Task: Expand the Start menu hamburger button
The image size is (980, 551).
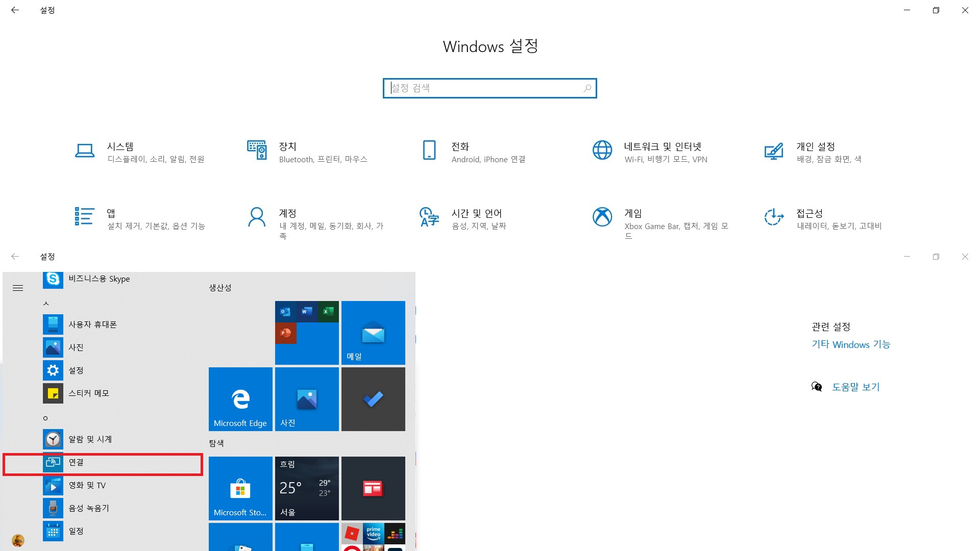Action: [x=18, y=288]
